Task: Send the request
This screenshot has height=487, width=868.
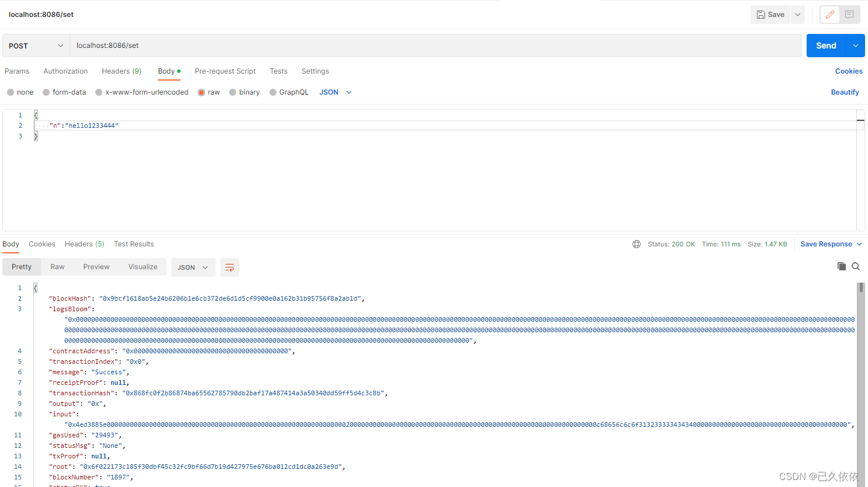Action: (x=826, y=46)
